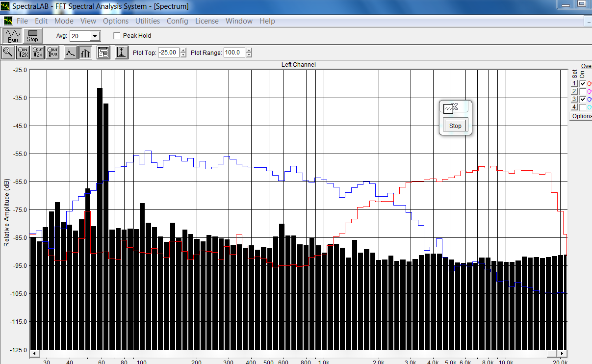Zoom out full with toolbar icon

pyautogui.click(x=52, y=52)
